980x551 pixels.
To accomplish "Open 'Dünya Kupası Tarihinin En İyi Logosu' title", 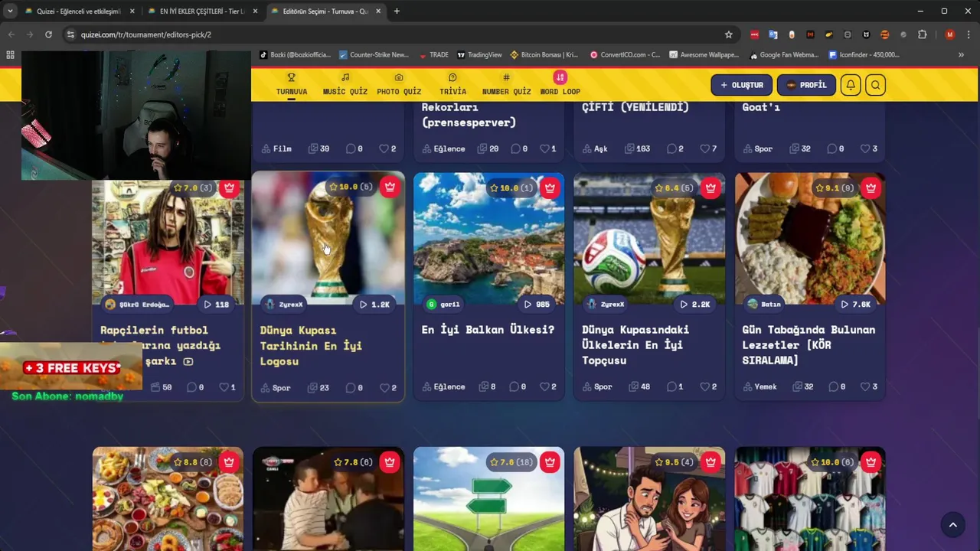I will (311, 345).
